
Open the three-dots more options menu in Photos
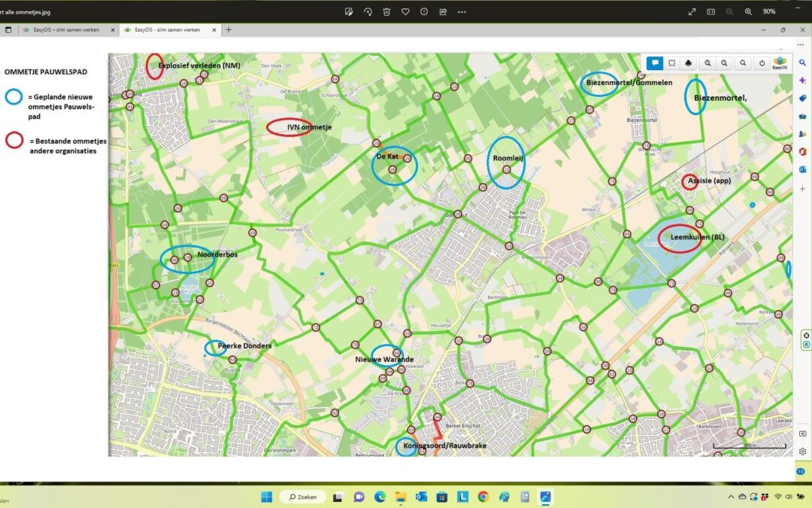[x=462, y=11]
